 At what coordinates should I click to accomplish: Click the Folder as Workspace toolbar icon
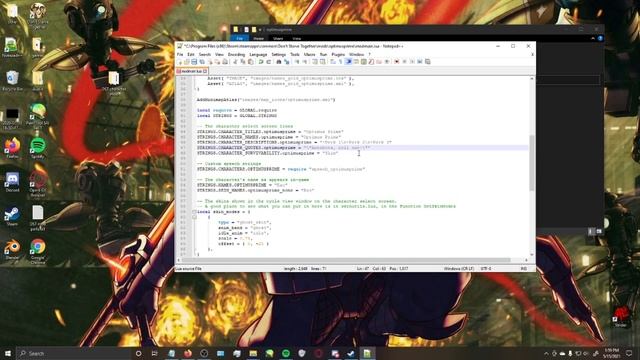(x=378, y=62)
